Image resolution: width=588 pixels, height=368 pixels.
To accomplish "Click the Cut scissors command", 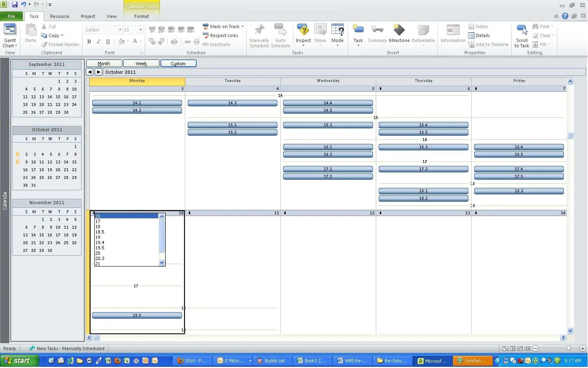I will click(x=49, y=26).
